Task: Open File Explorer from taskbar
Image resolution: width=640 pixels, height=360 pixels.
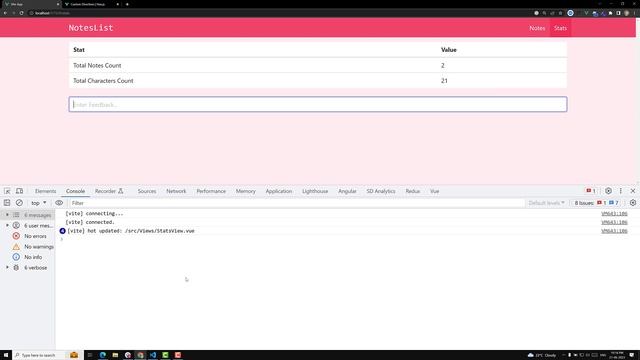Action: [x=115, y=355]
